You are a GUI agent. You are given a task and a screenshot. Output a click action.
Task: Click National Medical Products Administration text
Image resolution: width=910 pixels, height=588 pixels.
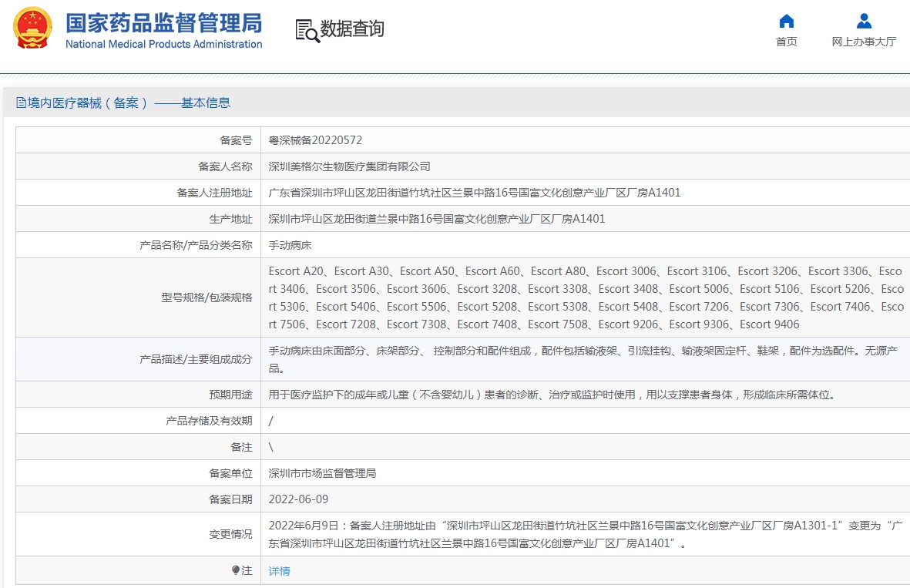[x=163, y=44]
